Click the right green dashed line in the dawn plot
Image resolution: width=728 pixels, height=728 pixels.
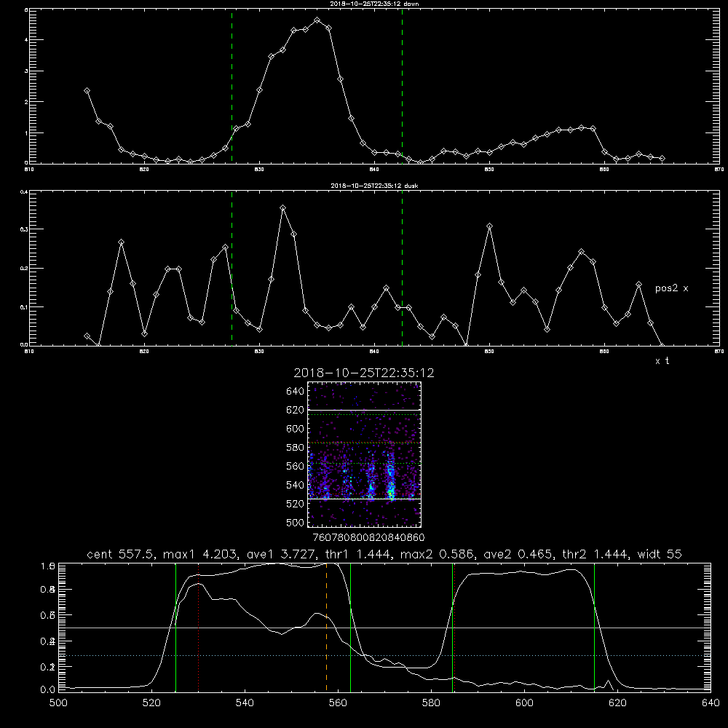402,87
